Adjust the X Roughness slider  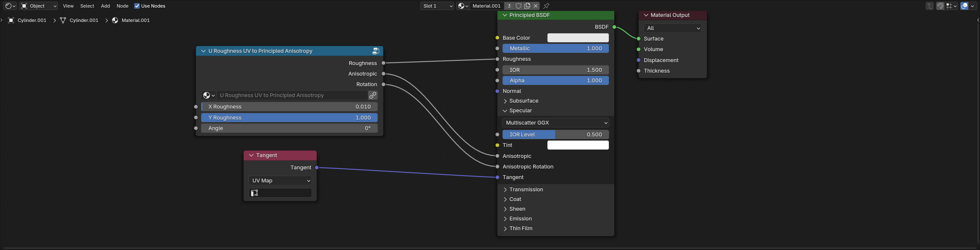(x=290, y=107)
